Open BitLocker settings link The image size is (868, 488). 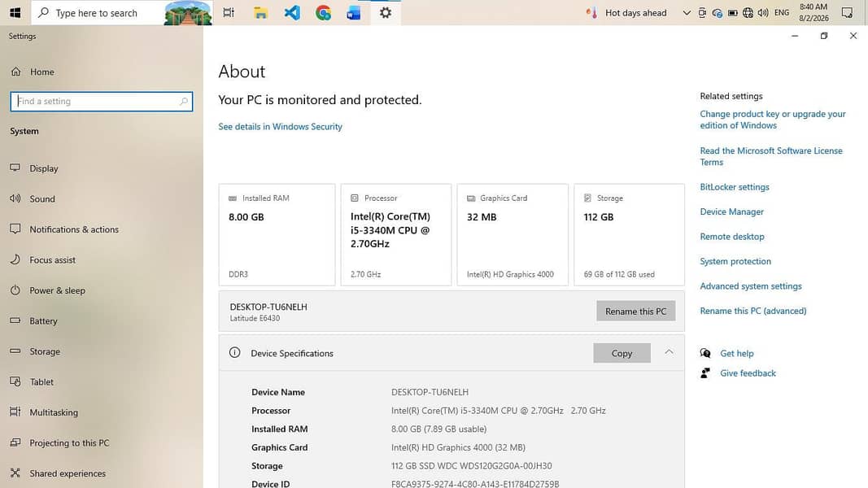point(735,187)
